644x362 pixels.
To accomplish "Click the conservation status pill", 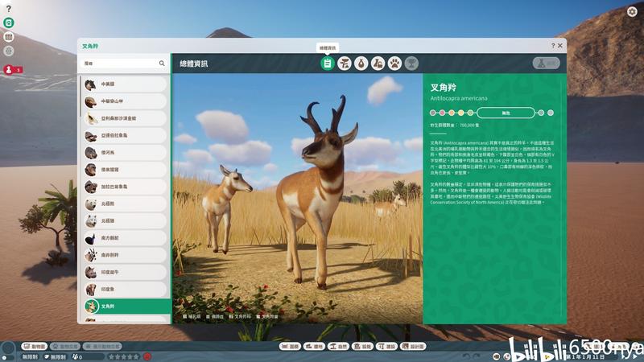I will click(x=506, y=113).
